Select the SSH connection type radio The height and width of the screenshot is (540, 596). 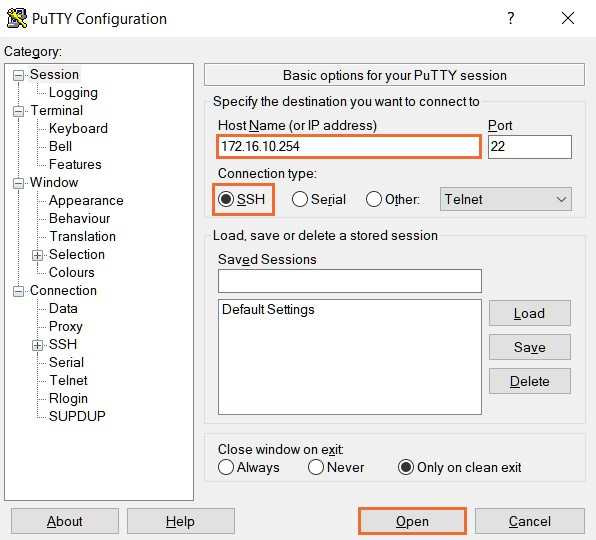tap(226, 199)
